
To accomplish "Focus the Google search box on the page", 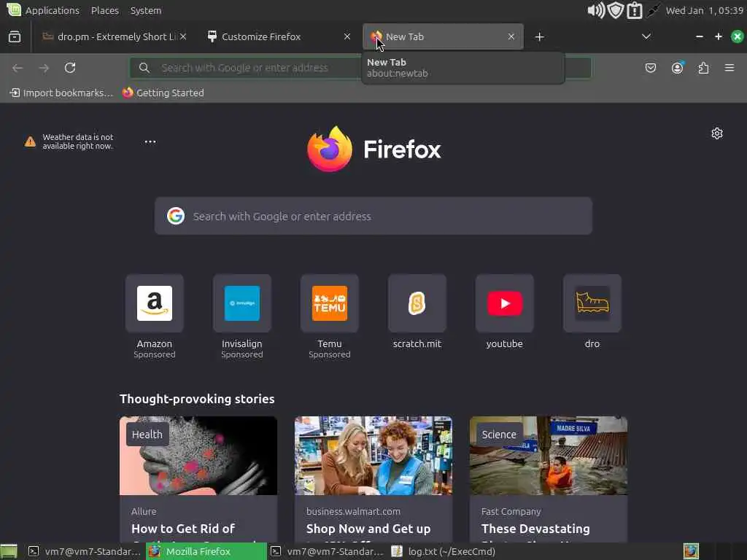I will (x=373, y=216).
